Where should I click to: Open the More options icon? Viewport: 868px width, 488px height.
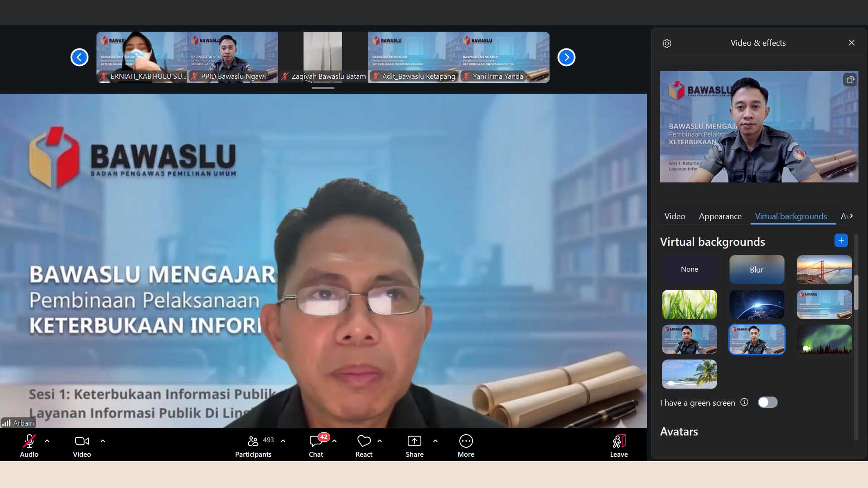point(466,441)
